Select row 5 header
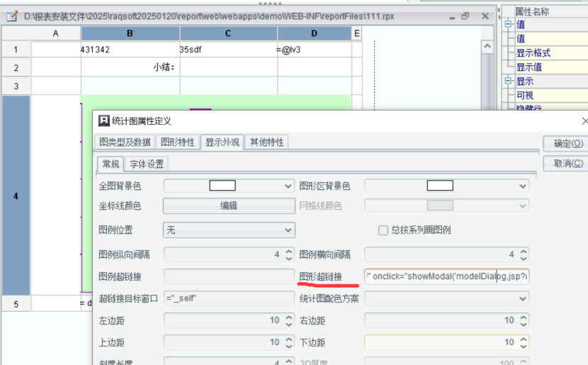 point(16,304)
